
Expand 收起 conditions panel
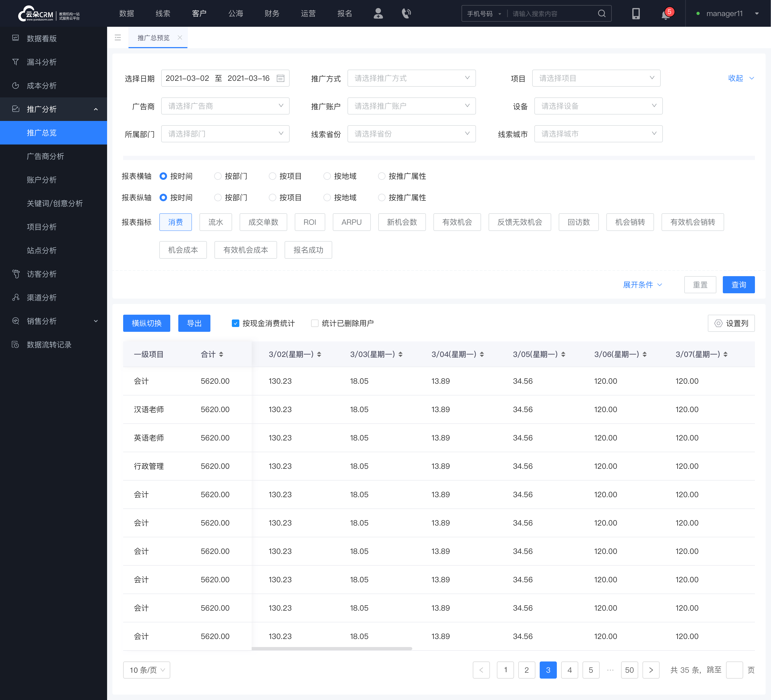(x=738, y=78)
